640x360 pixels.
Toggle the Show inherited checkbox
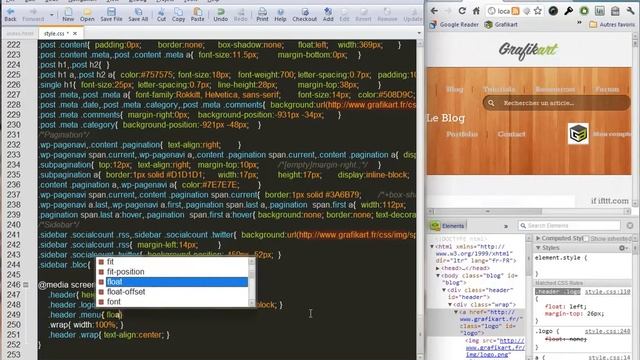[x=586, y=238]
